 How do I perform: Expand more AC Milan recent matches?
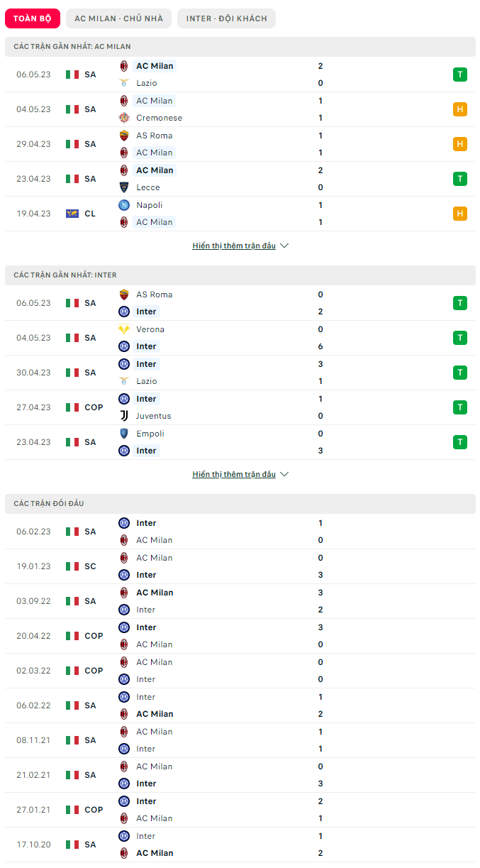coord(233,246)
